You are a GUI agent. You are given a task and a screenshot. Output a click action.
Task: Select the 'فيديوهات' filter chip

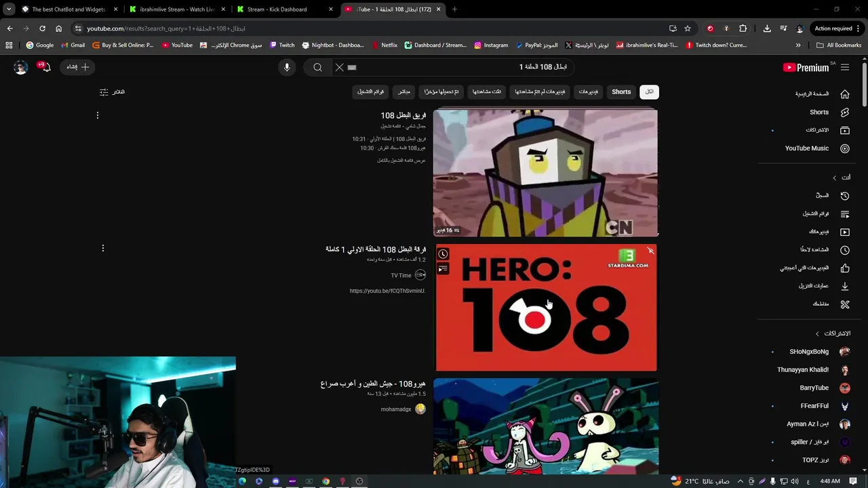coord(588,91)
